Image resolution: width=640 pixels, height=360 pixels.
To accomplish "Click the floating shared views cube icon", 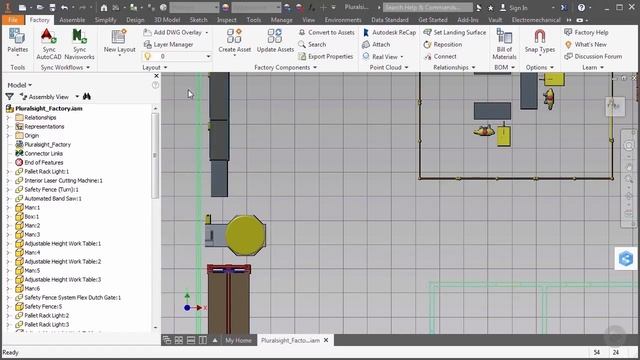I will (x=626, y=258).
